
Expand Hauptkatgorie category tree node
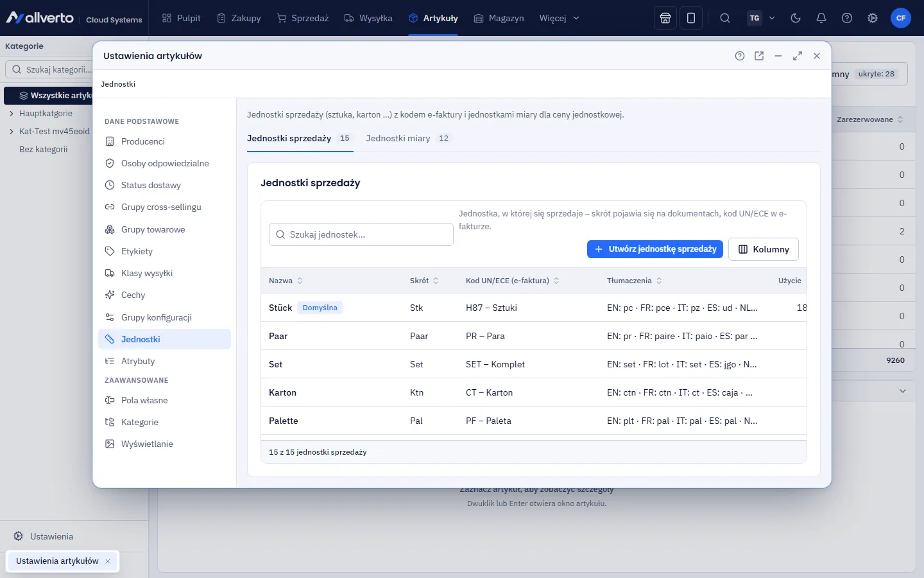pos(12,114)
